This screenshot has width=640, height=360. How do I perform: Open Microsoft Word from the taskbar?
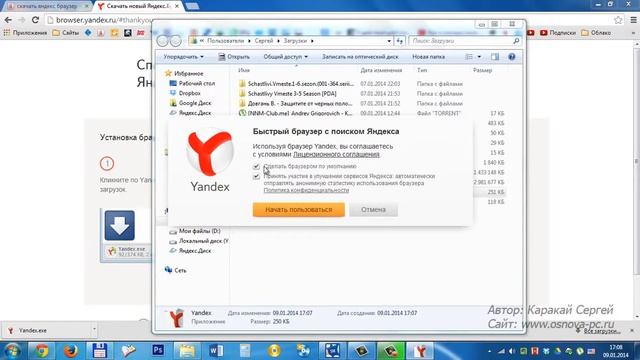pos(216,351)
